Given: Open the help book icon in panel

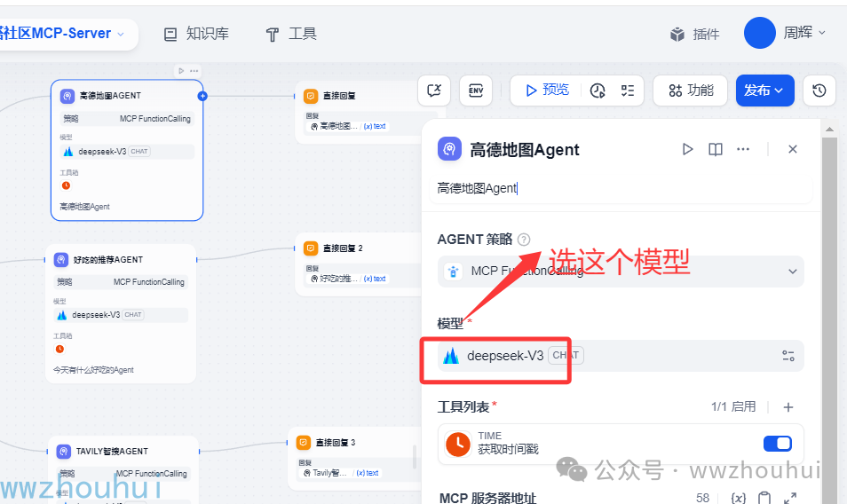Looking at the screenshot, I should (716, 149).
